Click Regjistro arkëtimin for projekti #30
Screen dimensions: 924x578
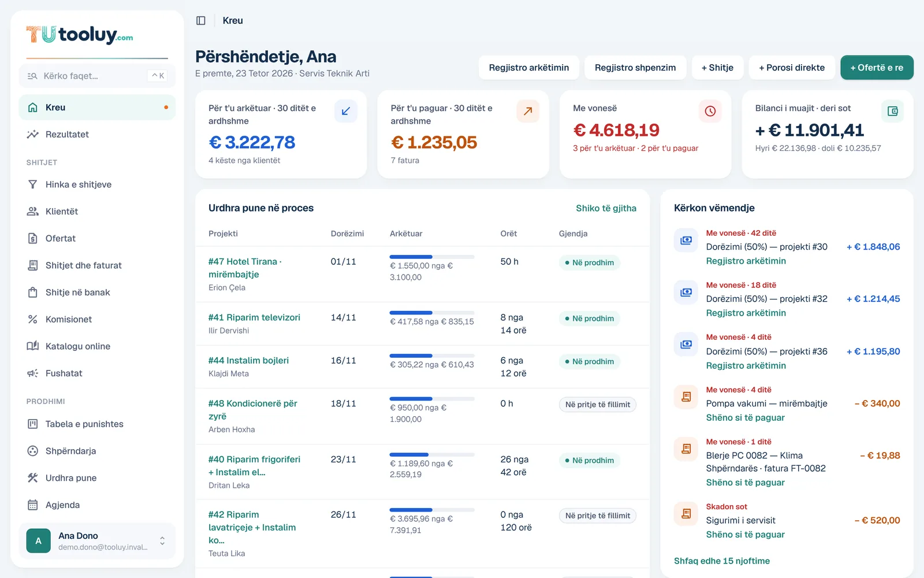[746, 261]
